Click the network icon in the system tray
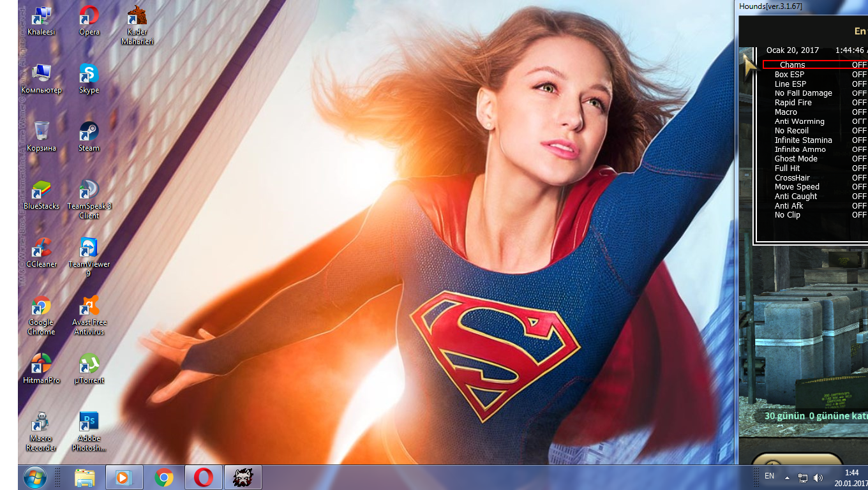868x490 pixels. 803,477
